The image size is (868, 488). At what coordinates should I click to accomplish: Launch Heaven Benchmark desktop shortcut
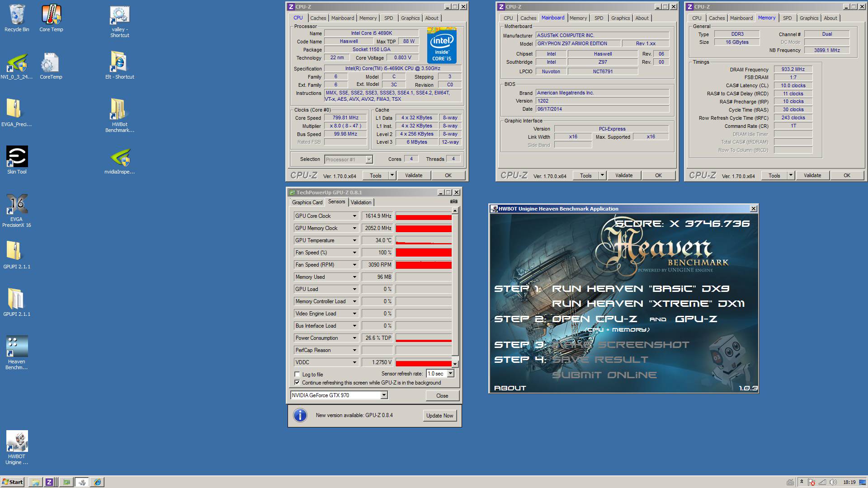[17, 353]
